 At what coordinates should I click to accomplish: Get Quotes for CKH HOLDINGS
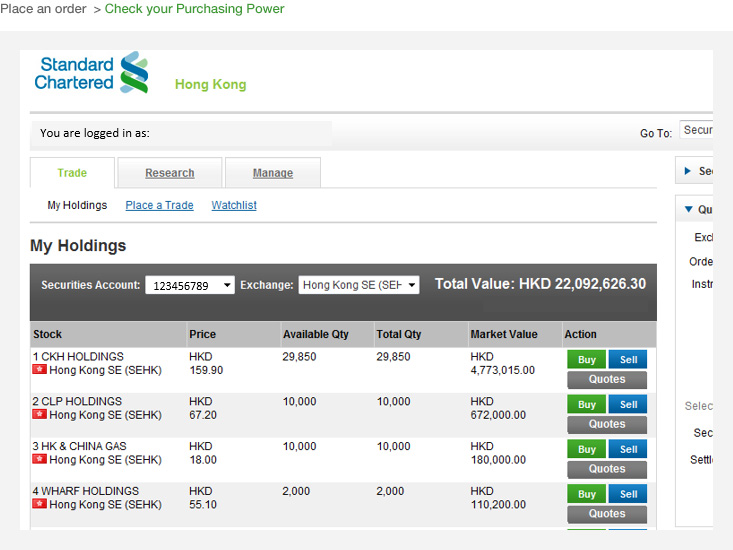(x=607, y=379)
